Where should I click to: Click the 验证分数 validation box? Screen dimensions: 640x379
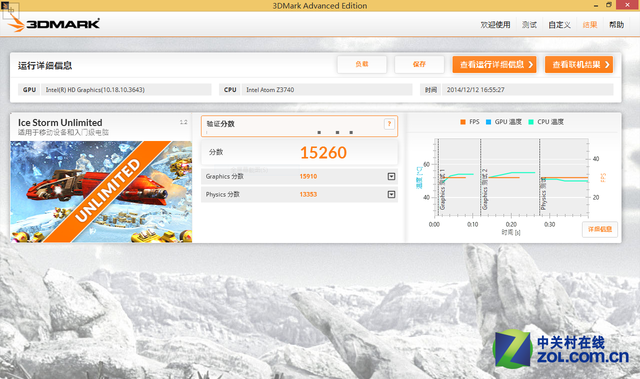click(299, 126)
